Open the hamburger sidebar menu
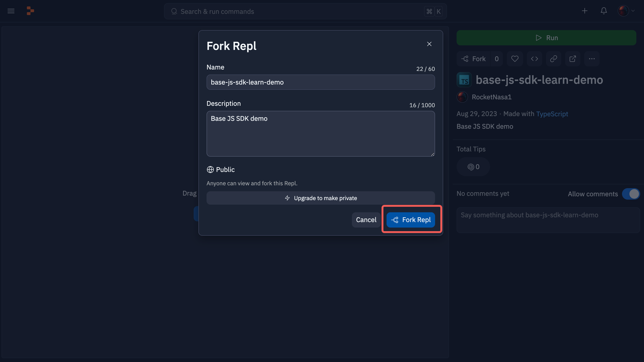 tap(11, 11)
